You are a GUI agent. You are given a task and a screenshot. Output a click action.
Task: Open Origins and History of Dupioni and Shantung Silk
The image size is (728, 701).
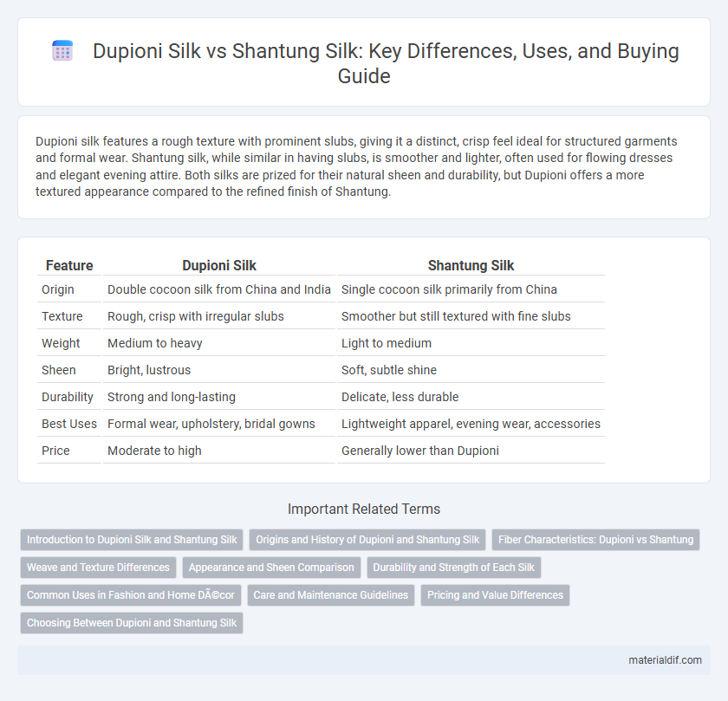367,540
